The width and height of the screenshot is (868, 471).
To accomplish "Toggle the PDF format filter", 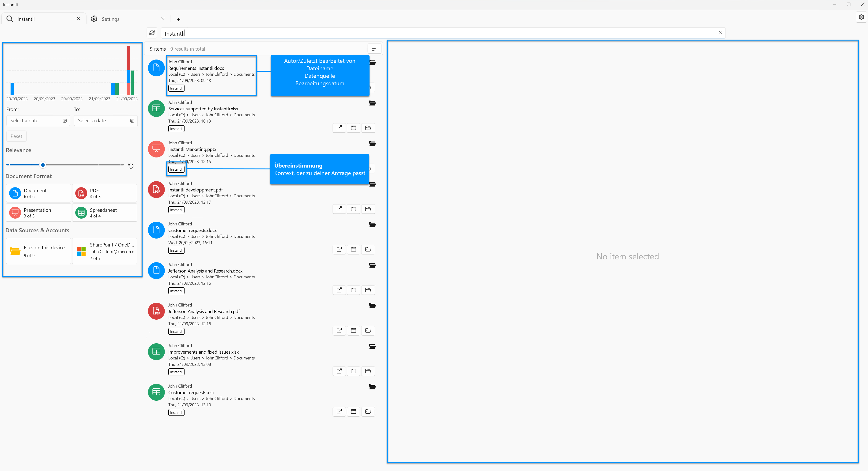I will click(105, 193).
